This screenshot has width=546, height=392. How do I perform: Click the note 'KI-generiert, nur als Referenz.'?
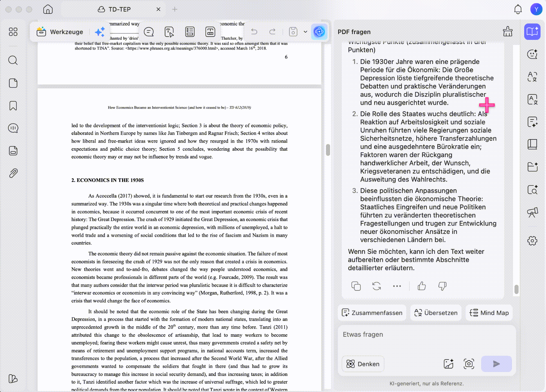(427, 384)
